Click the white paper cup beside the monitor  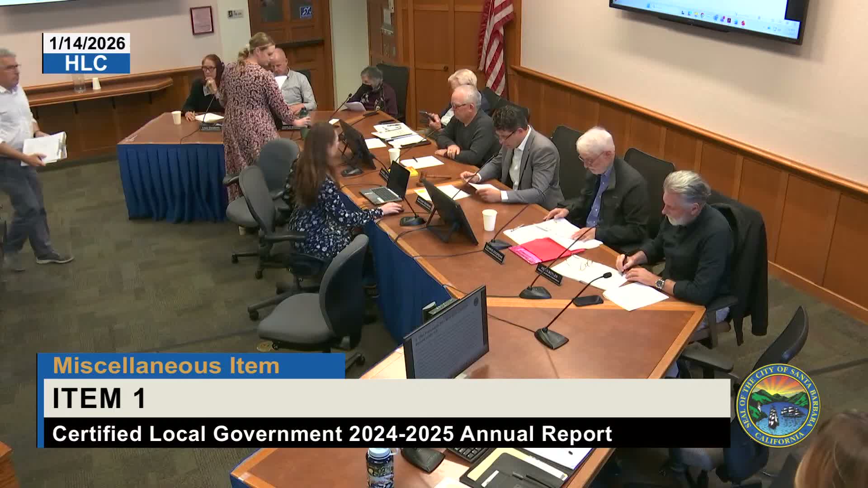point(489,220)
